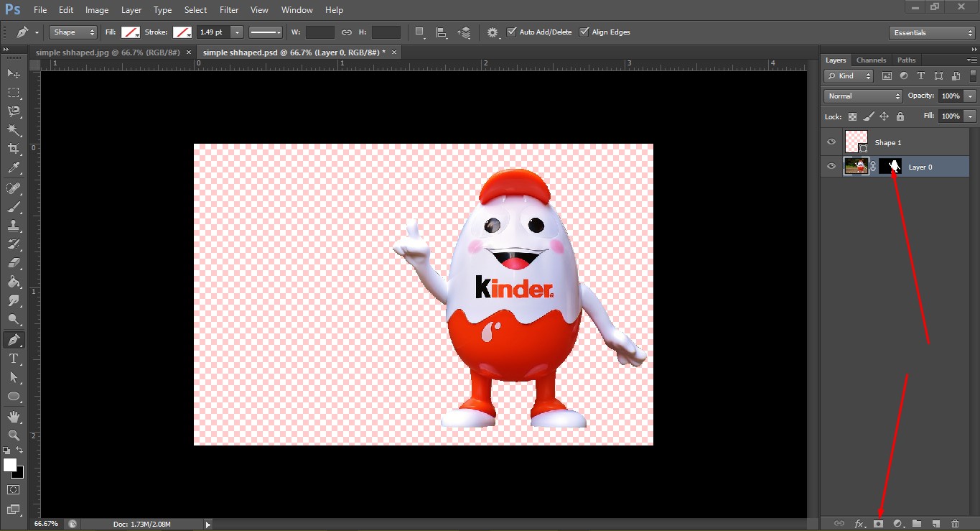
Task: Click the path operations icon in options bar
Action: pyautogui.click(x=421, y=32)
